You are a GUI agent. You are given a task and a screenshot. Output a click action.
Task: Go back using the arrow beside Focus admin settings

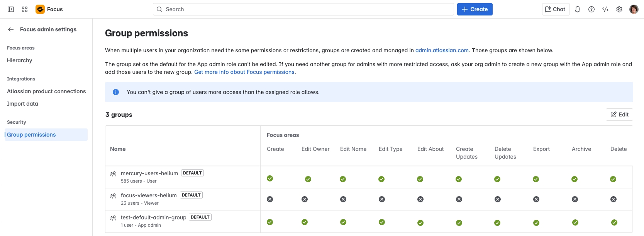click(x=11, y=29)
